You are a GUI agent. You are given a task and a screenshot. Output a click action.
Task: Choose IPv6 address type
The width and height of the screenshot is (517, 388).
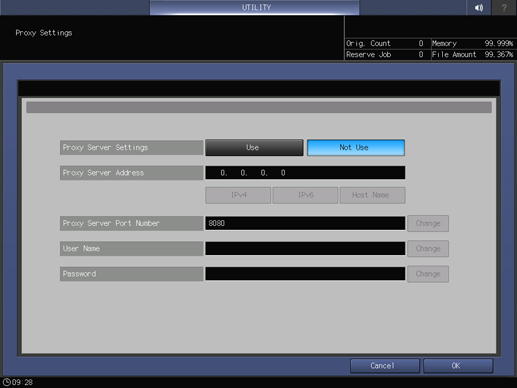click(305, 195)
